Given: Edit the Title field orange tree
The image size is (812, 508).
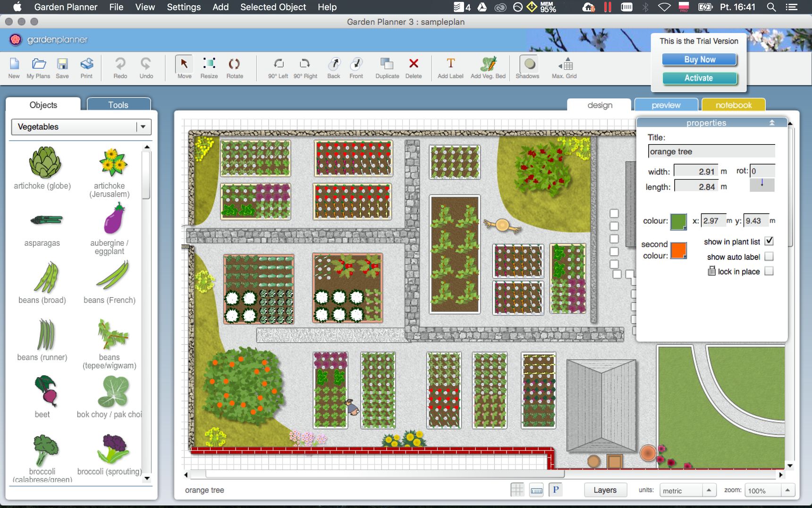Looking at the screenshot, I should click(x=711, y=151).
